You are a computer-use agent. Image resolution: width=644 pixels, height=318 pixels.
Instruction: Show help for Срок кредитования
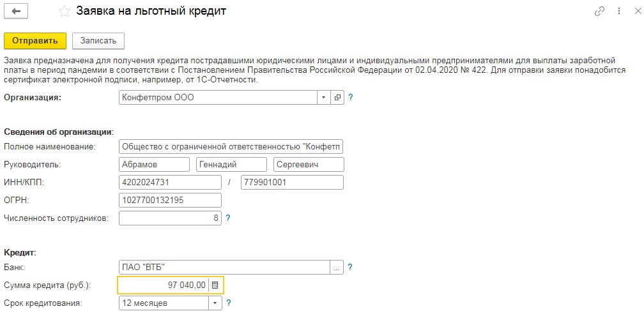click(228, 303)
